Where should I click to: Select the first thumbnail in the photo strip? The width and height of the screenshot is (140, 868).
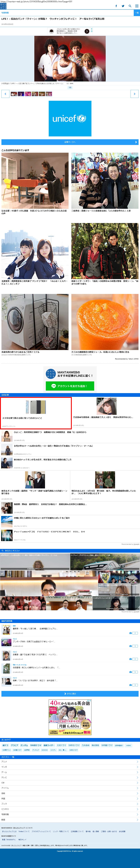14,94
